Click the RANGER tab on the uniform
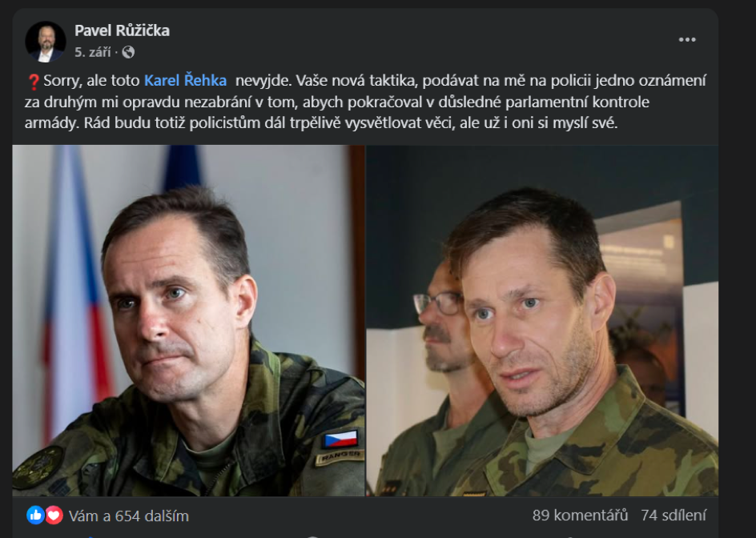The height and width of the screenshot is (538, 756). click(340, 456)
